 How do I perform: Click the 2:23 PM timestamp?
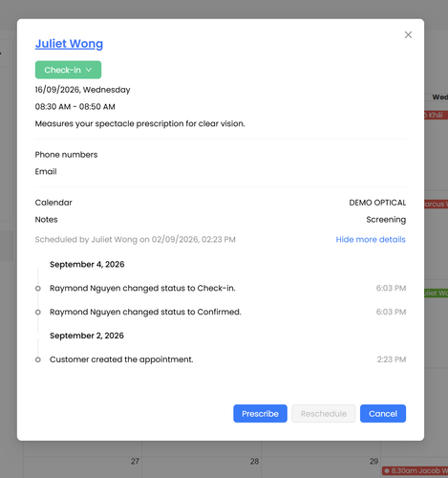click(392, 359)
